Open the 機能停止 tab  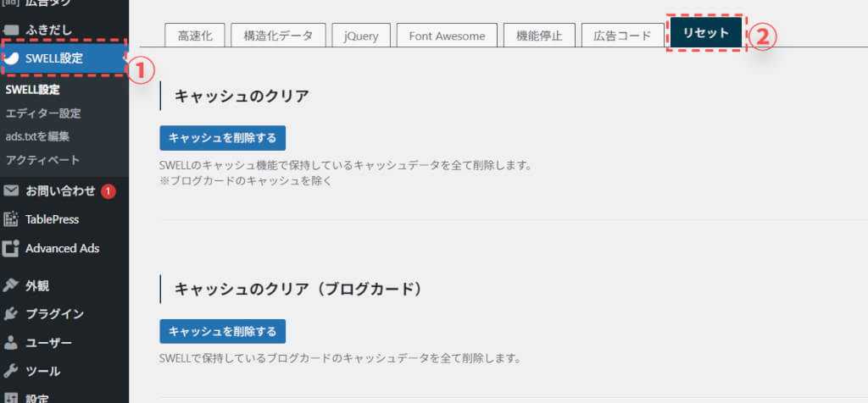(533, 36)
